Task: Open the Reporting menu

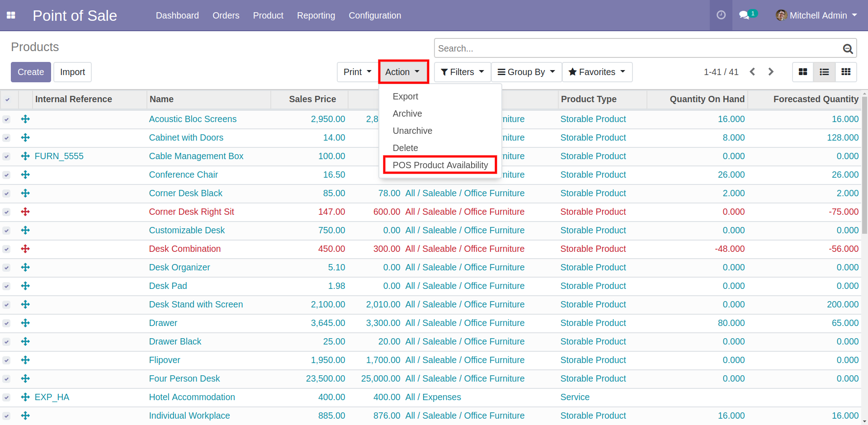Action: [x=316, y=15]
